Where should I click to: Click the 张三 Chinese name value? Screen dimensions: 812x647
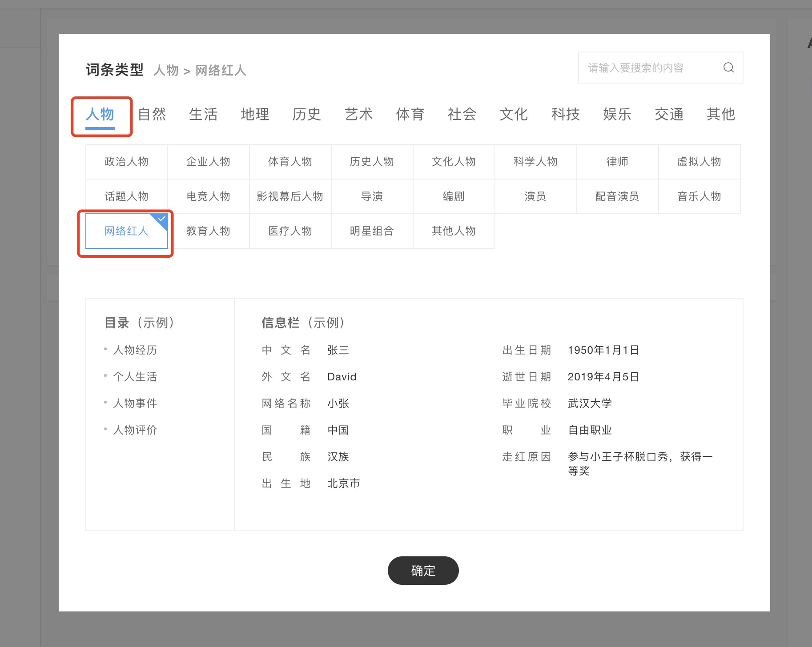pyautogui.click(x=338, y=350)
